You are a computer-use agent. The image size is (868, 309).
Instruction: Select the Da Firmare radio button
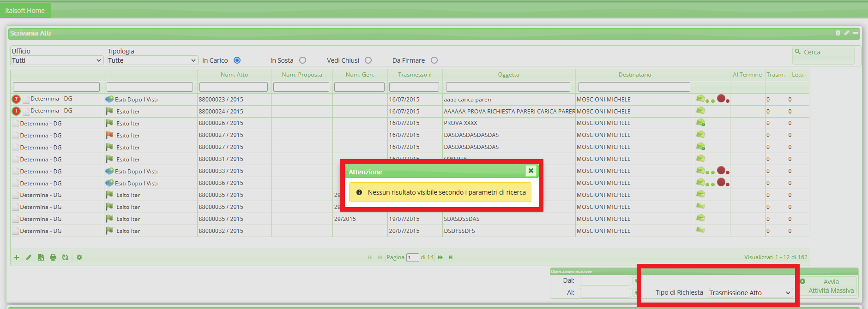point(434,60)
